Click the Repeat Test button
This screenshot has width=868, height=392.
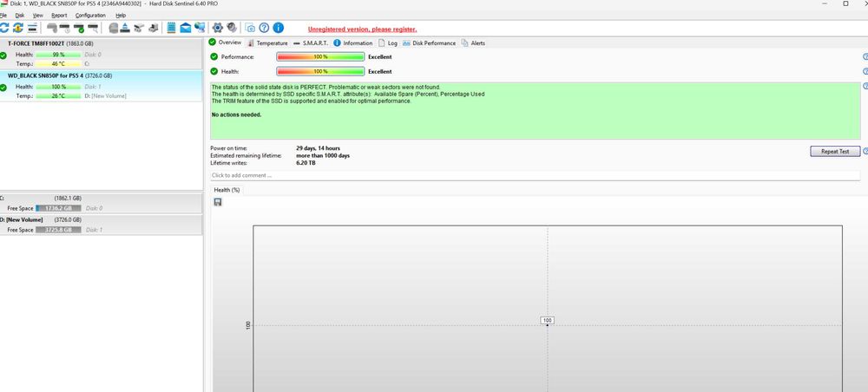[835, 152]
